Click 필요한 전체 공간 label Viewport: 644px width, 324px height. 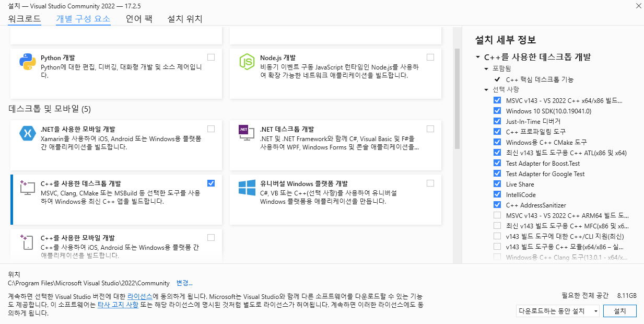[x=584, y=295]
